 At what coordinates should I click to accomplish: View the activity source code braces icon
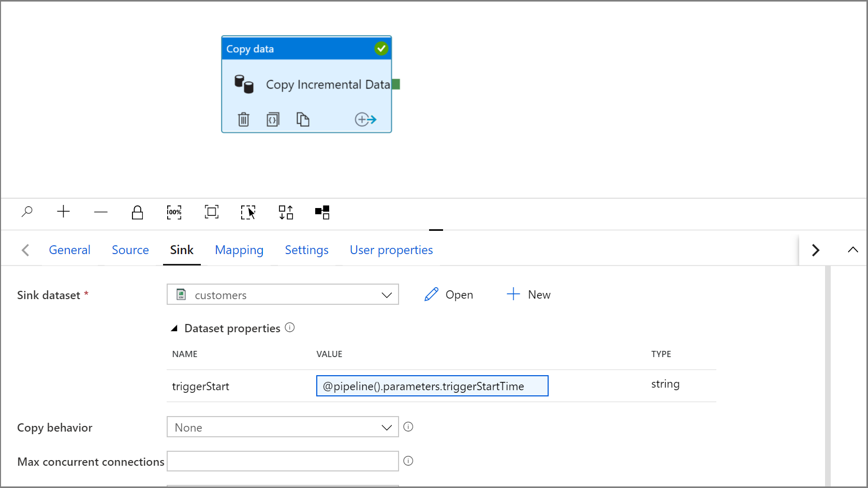pos(273,120)
